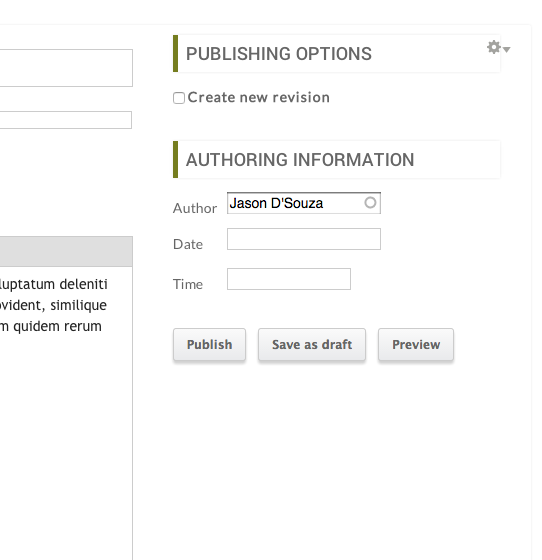Select the empty Time input field
The width and height of the screenshot is (542, 560).
289,279
